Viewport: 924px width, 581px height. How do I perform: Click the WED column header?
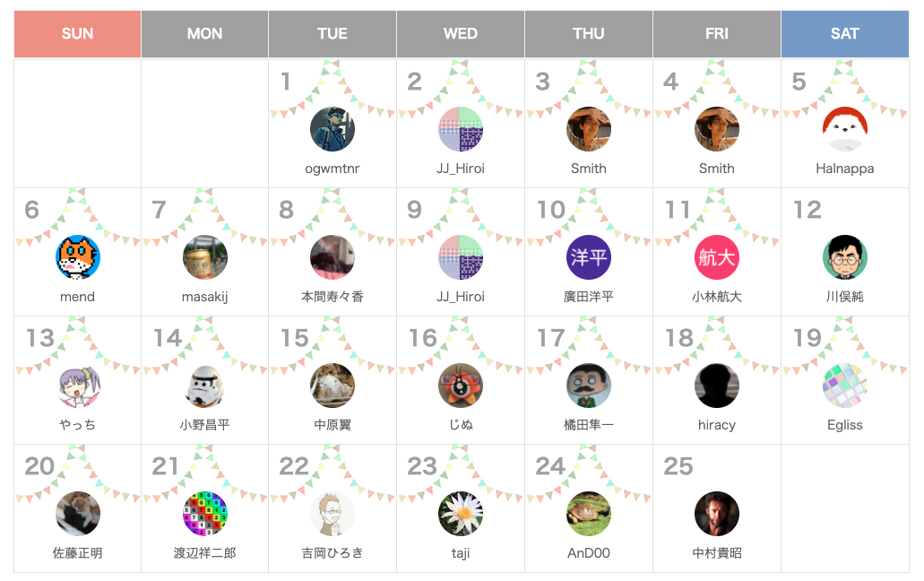click(461, 34)
